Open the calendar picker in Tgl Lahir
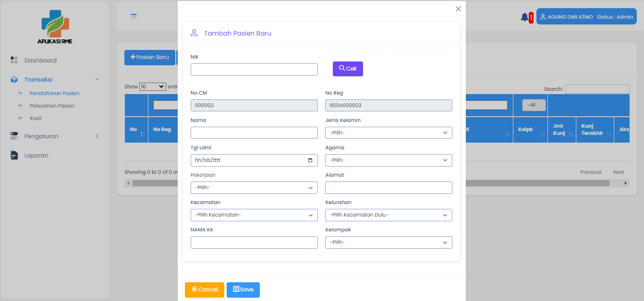This screenshot has height=301, width=644. pos(310,160)
